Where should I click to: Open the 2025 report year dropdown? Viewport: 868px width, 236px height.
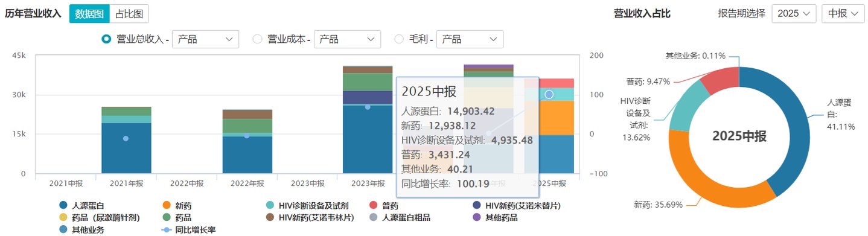click(794, 13)
